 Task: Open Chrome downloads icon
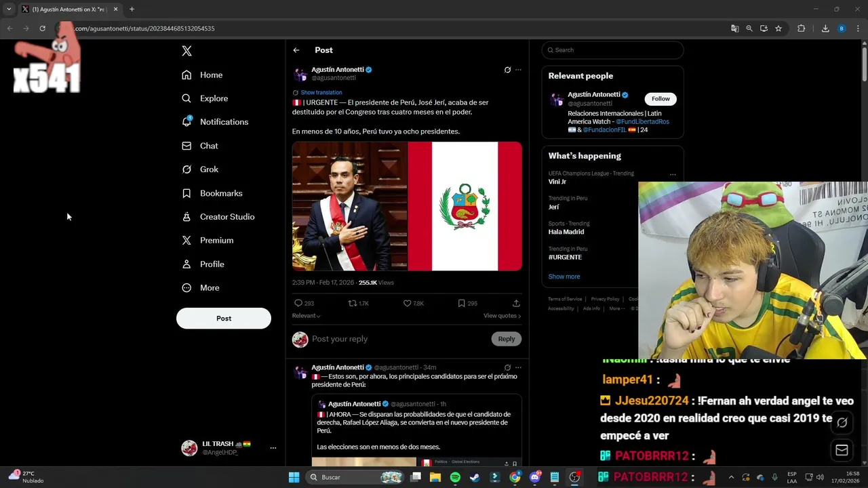(x=825, y=28)
